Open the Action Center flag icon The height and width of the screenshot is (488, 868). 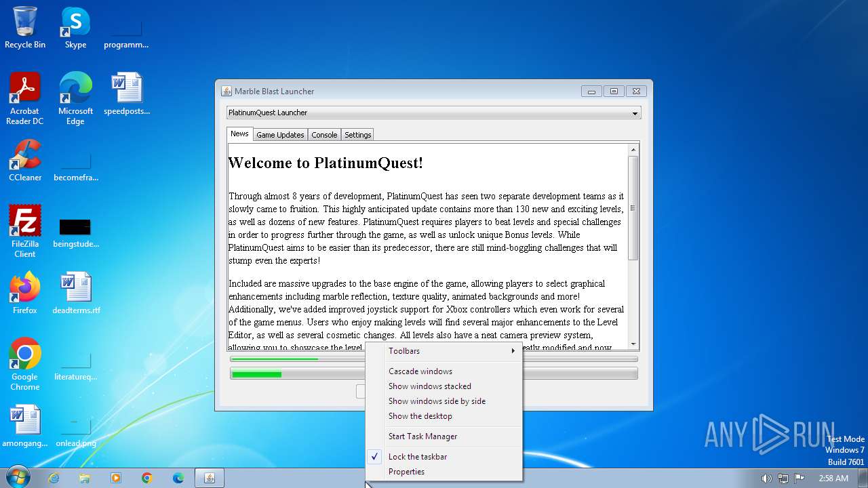point(800,478)
